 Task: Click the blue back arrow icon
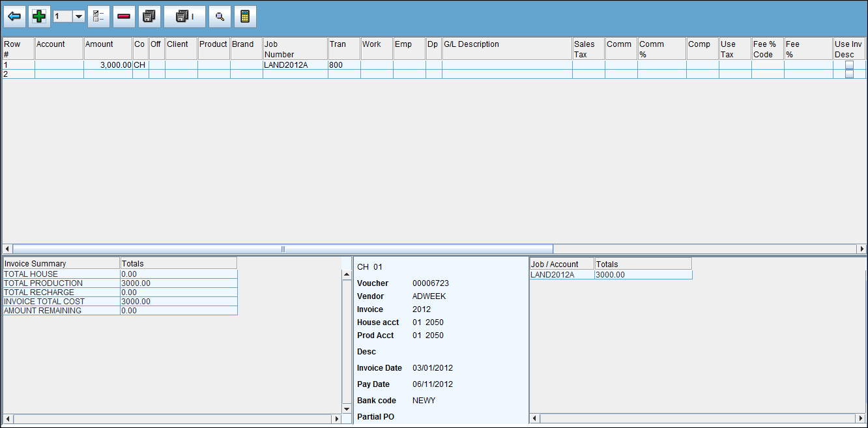14,17
